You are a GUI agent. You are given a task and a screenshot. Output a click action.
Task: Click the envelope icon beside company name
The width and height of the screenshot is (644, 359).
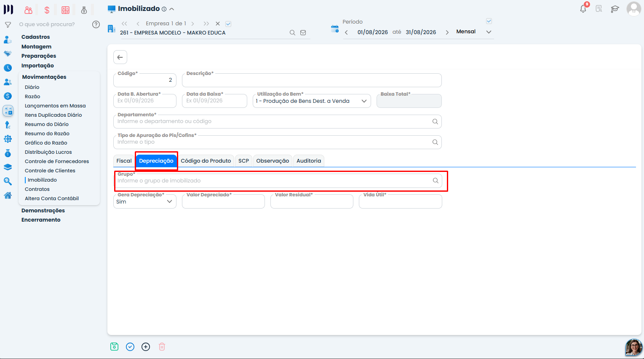point(303,33)
